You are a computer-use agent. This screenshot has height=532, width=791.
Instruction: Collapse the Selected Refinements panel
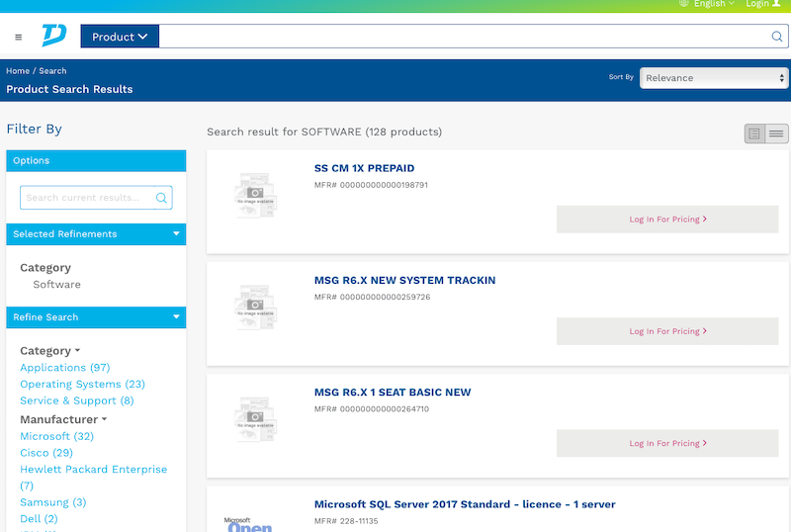tap(176, 234)
